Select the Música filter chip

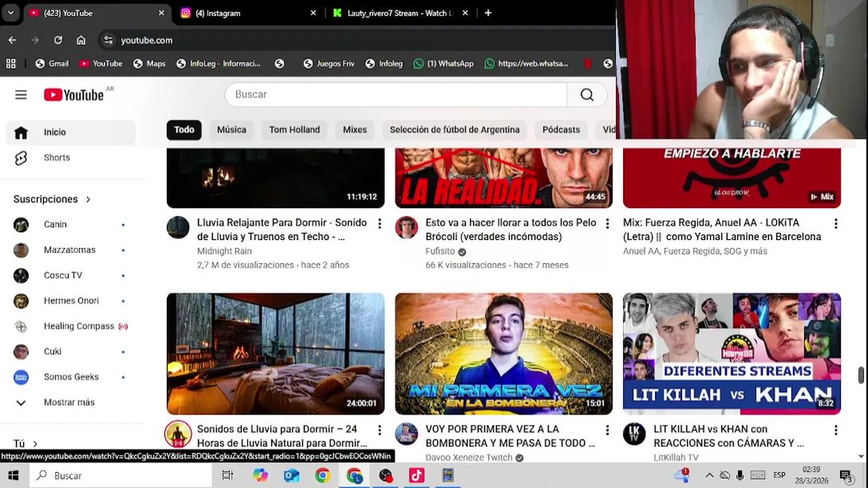[x=231, y=129]
